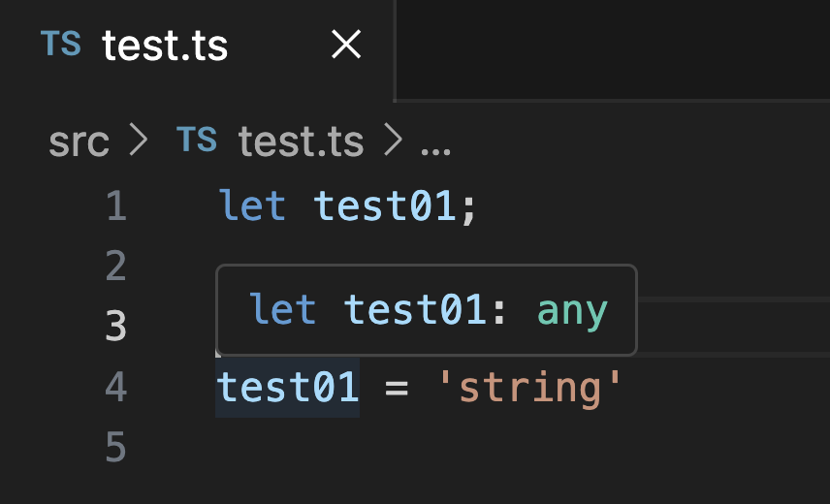Screen dimensions: 830x504
Task: Click test01 identifier on line 1
Action: (x=385, y=205)
